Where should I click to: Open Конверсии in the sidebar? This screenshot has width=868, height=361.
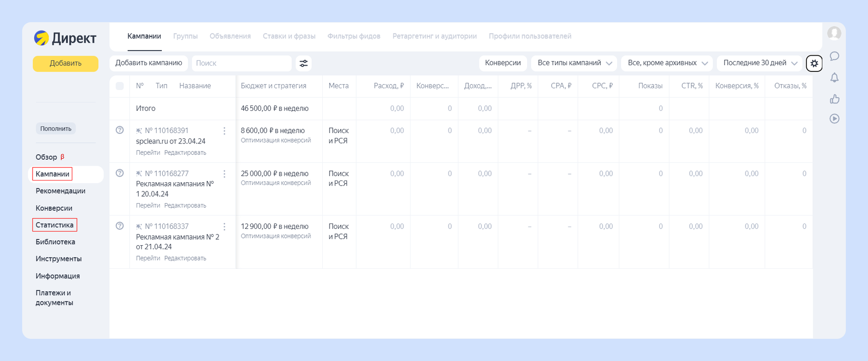pos(54,208)
